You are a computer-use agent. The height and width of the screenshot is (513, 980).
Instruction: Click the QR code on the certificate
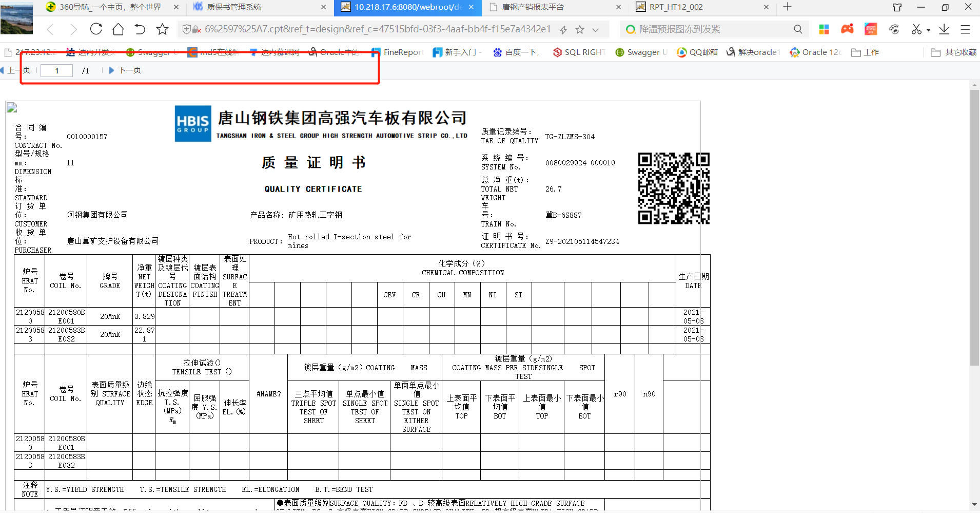coord(674,188)
